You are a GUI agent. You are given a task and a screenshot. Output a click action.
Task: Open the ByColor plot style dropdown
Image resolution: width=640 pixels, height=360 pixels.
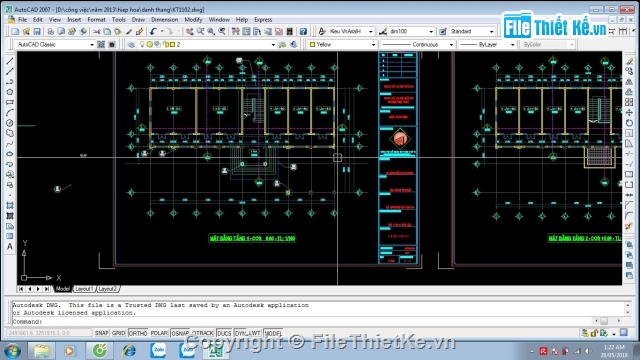(571, 44)
